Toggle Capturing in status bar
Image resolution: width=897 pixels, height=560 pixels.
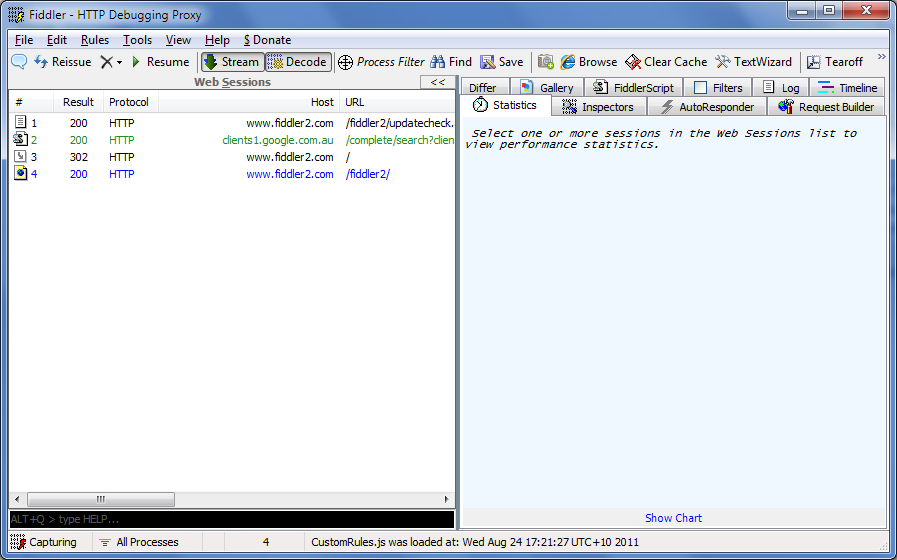(x=44, y=542)
